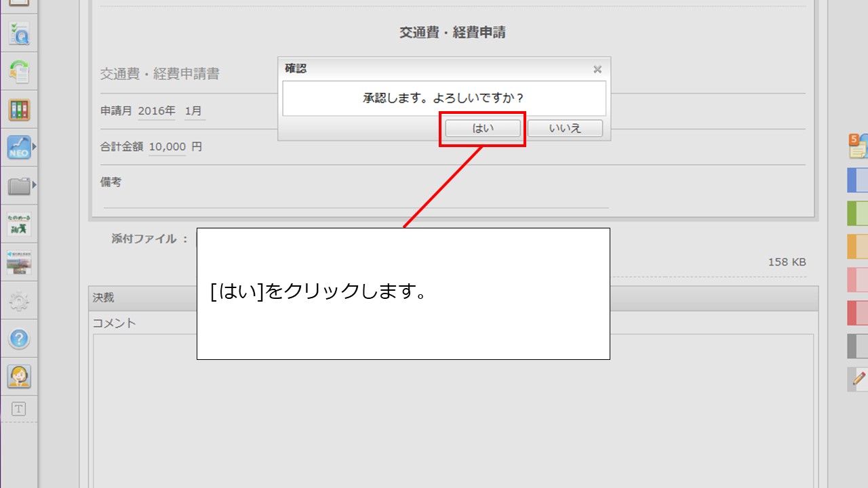Click the 交通費・経費申請 form title
Image resolution: width=868 pixels, height=488 pixels.
click(x=452, y=33)
